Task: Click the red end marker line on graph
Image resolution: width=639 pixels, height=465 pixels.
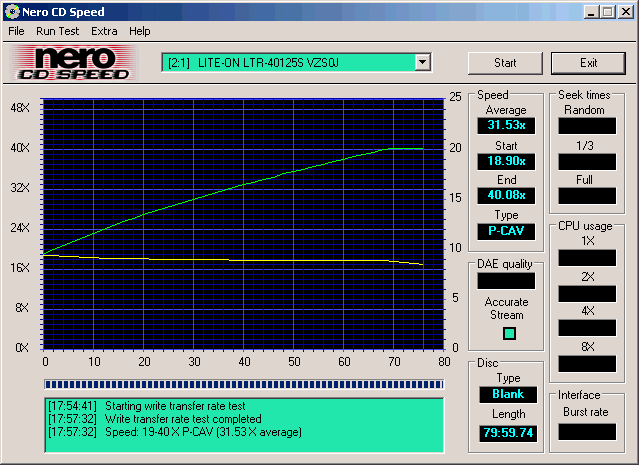Action: pos(423,224)
